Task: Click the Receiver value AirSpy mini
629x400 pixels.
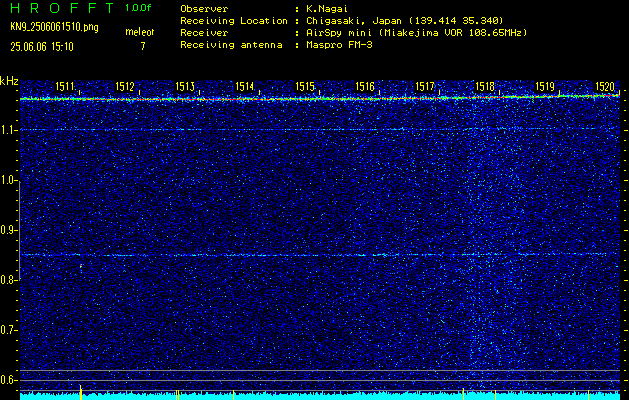Action: (340, 32)
